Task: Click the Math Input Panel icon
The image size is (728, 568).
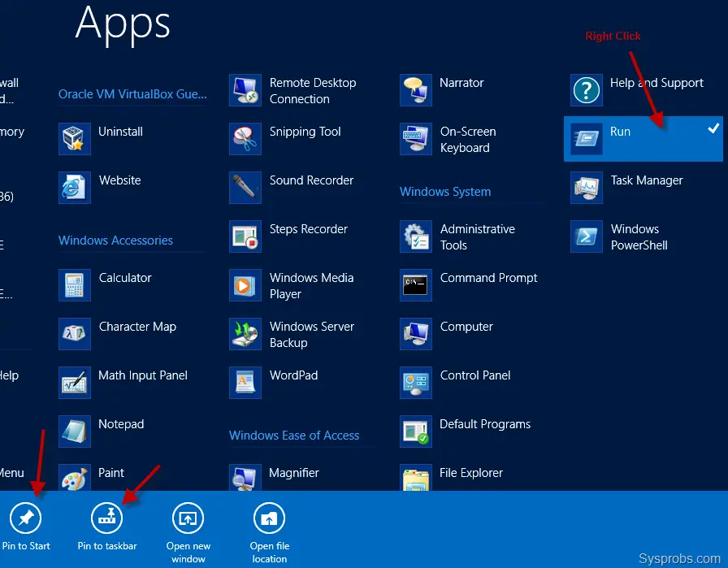Action: (74, 383)
